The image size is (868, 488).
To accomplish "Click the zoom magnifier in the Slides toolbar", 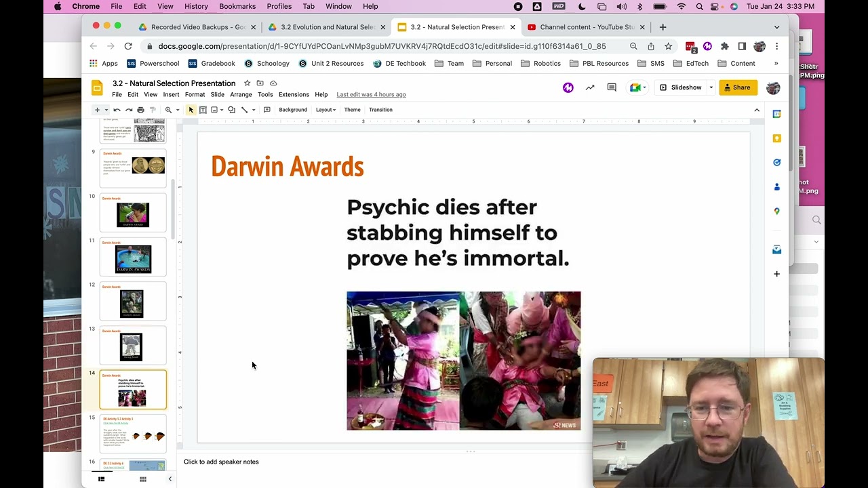I will pyautogui.click(x=168, y=110).
